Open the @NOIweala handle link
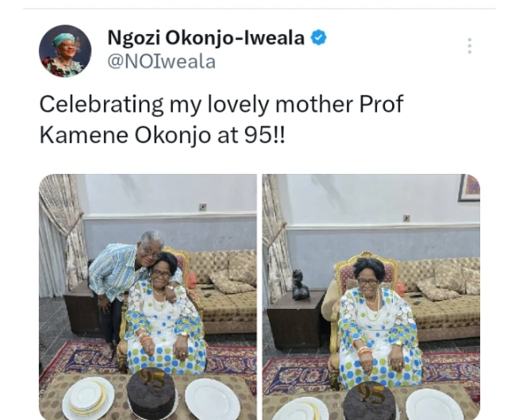Screen dimensions: 519x420 162,62
